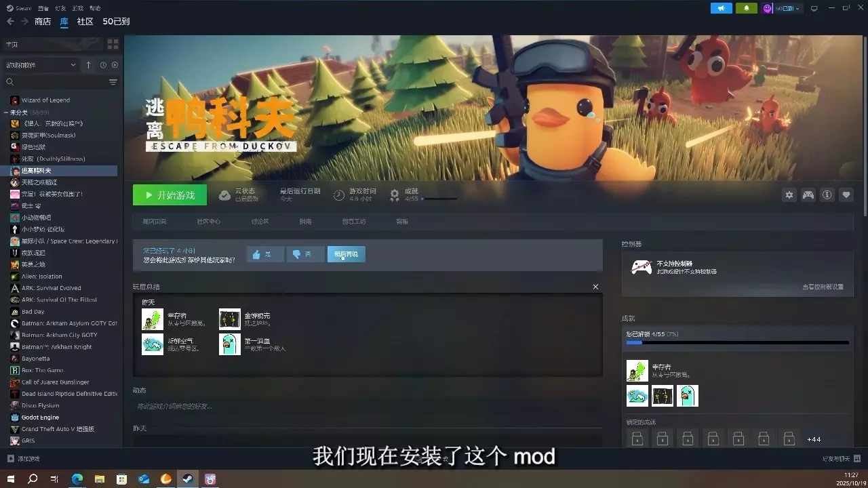Viewport: 868px width, 488px height.
Task: Select ARK: Survival Evolved in library
Action: [x=51, y=288]
